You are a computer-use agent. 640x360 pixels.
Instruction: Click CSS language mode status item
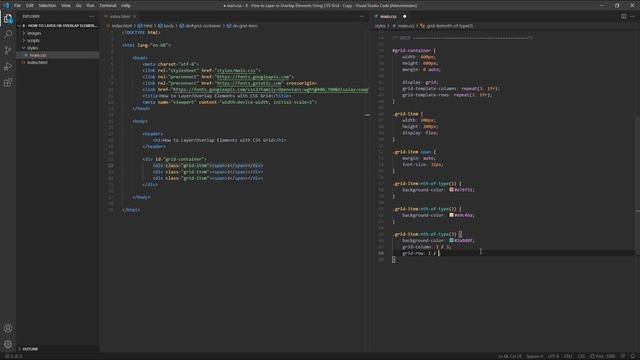click(581, 356)
